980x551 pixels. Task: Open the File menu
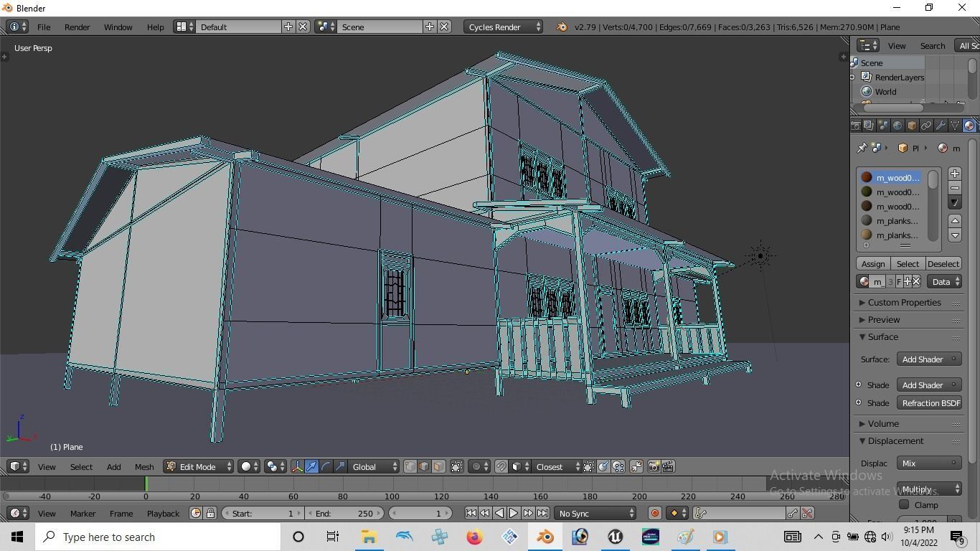click(44, 27)
